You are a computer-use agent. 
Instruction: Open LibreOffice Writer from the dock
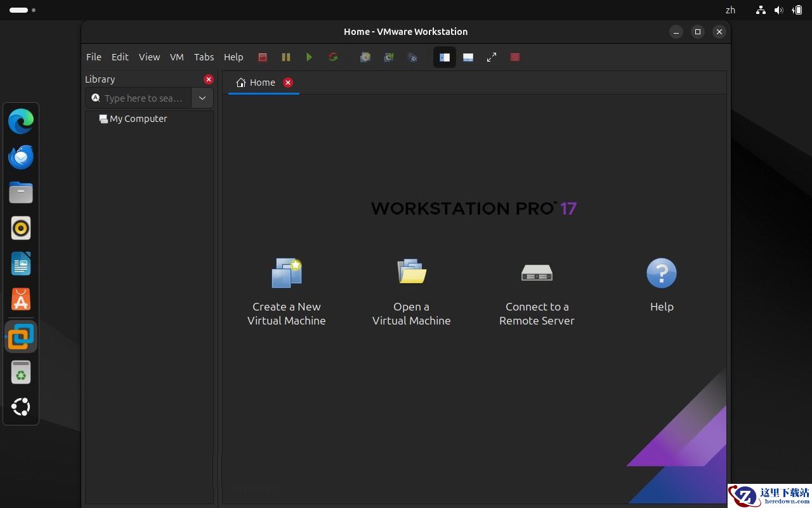pyautogui.click(x=21, y=264)
